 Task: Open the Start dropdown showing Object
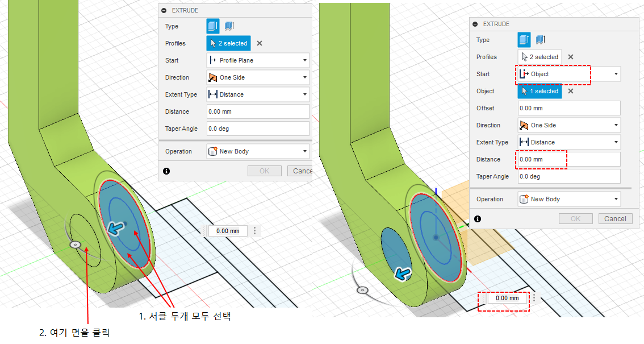tap(569, 74)
